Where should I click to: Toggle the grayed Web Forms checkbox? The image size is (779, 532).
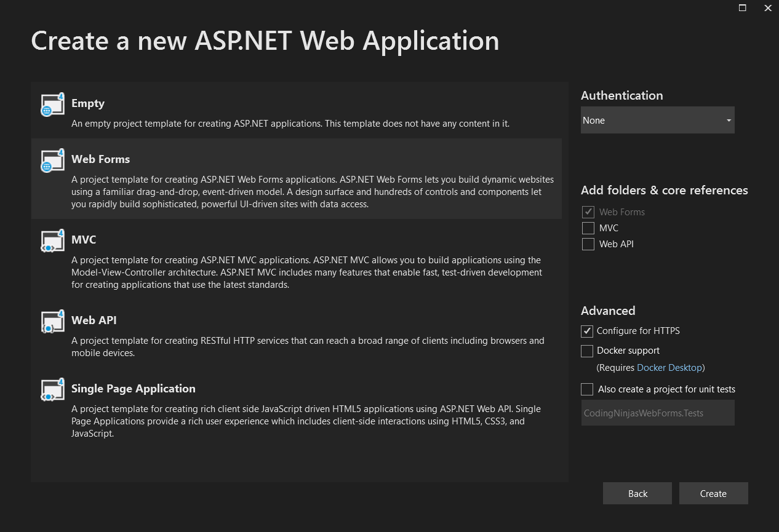588,212
